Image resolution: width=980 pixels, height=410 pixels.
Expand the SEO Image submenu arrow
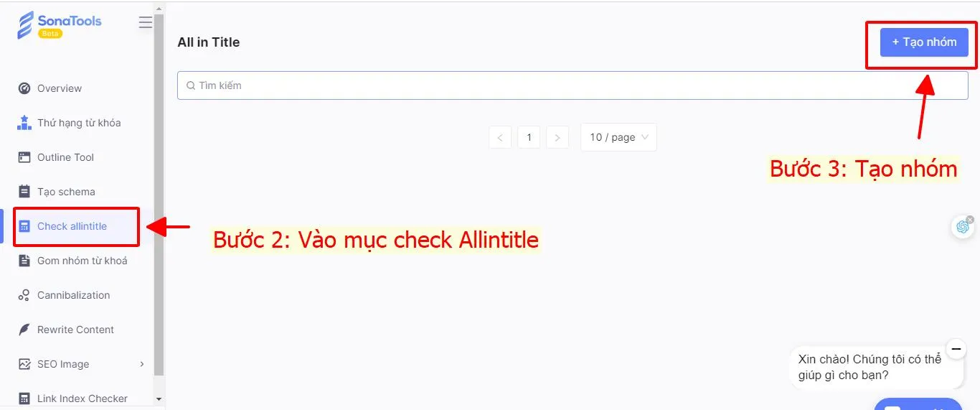pos(142,364)
